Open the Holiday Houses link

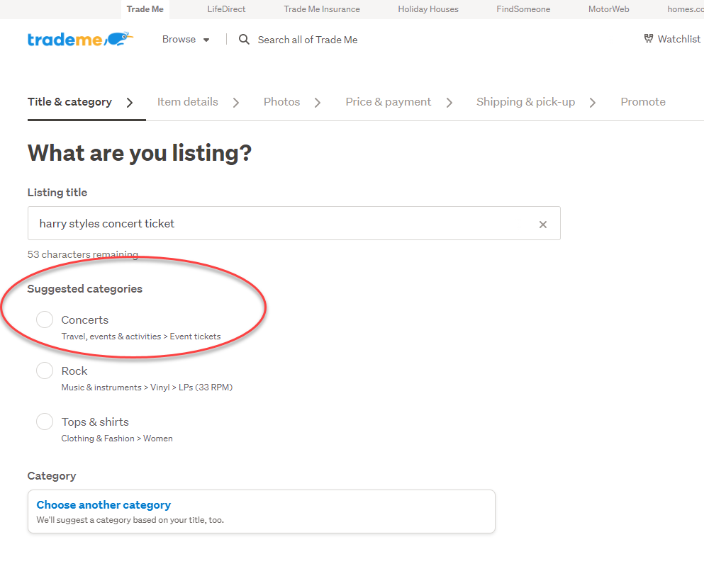coord(428,9)
